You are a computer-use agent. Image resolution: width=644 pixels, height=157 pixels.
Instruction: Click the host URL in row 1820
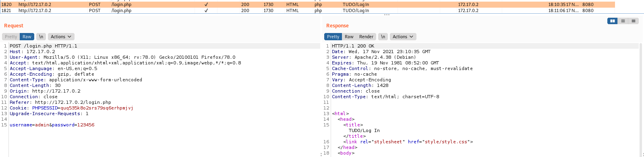click(35, 4)
